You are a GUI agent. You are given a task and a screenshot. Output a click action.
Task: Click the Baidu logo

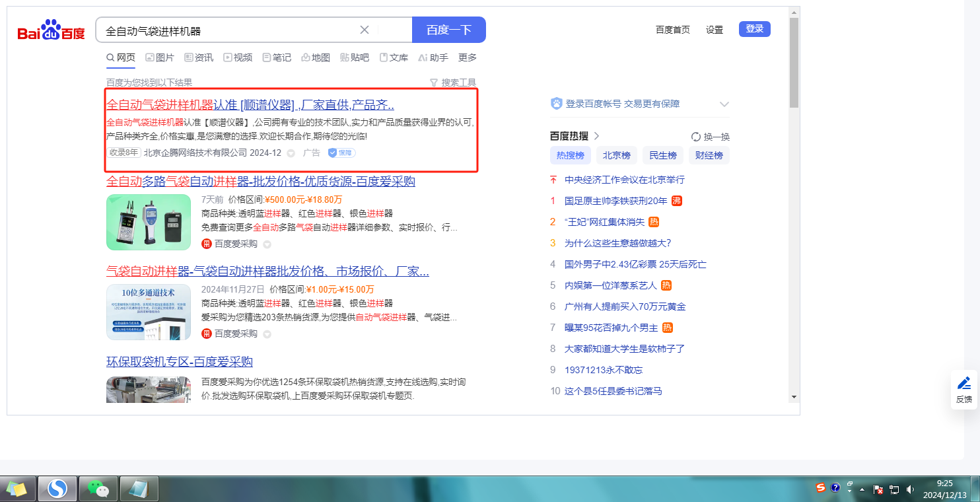(51, 31)
